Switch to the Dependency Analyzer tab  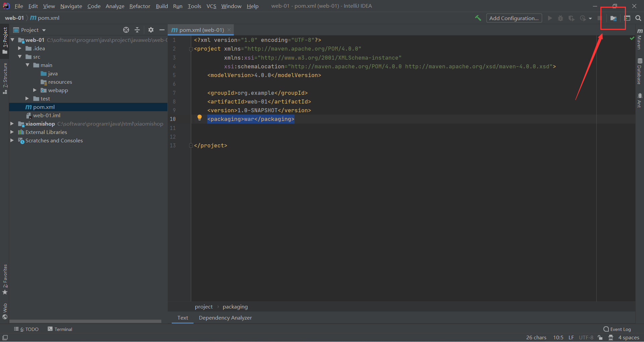click(225, 318)
